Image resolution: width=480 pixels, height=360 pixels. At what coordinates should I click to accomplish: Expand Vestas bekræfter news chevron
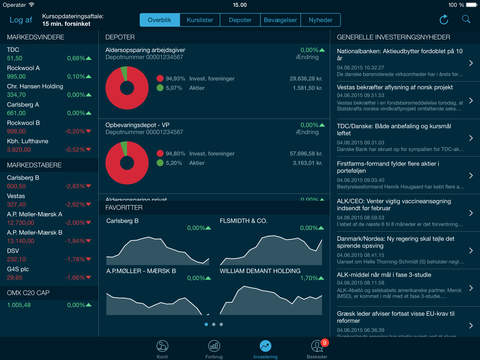tap(471, 100)
